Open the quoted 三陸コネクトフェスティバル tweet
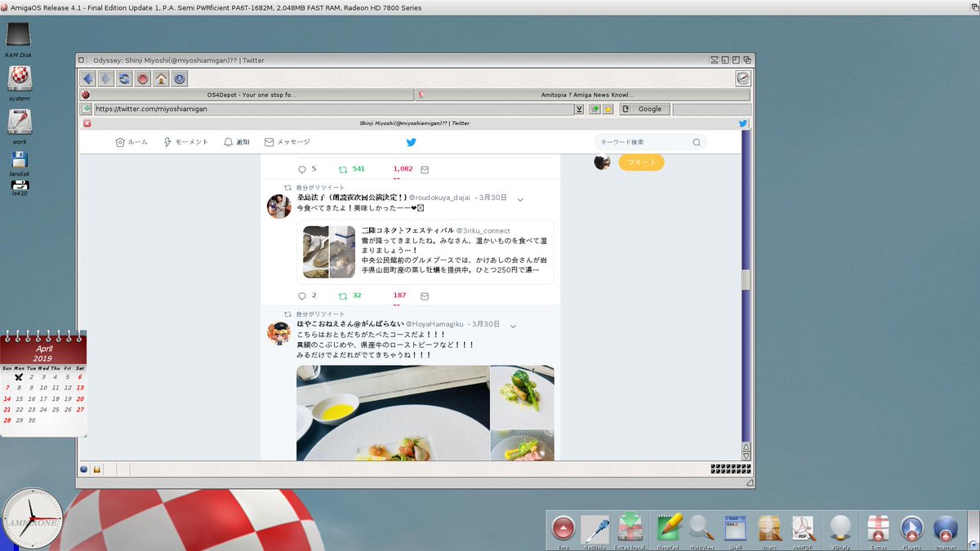Viewport: 980px width, 551px height. [425, 251]
